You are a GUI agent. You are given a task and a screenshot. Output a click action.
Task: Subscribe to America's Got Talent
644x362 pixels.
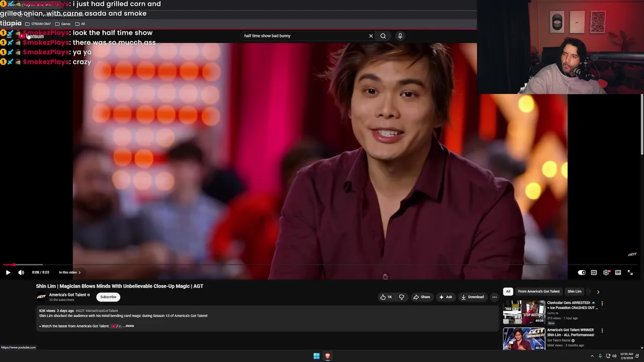[x=108, y=297]
